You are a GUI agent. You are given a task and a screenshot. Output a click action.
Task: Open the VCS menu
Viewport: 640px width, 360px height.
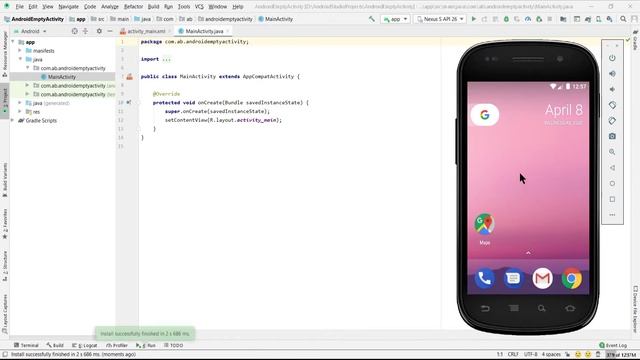click(x=199, y=7)
